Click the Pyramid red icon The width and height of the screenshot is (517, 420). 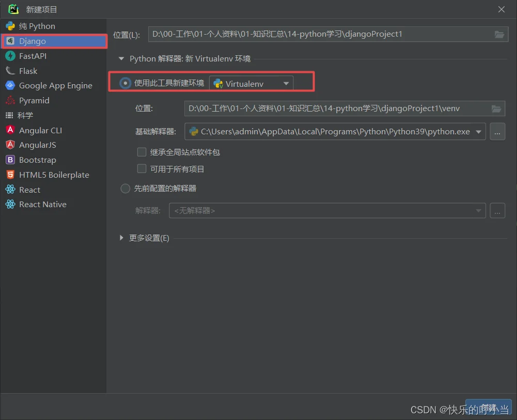[10, 100]
